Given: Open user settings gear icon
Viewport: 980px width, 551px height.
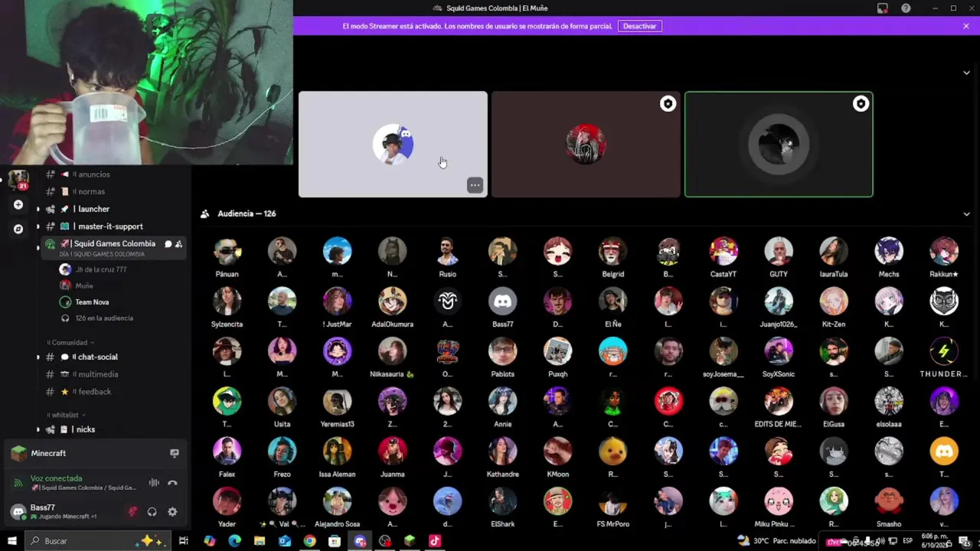Looking at the screenshot, I should click(x=172, y=512).
